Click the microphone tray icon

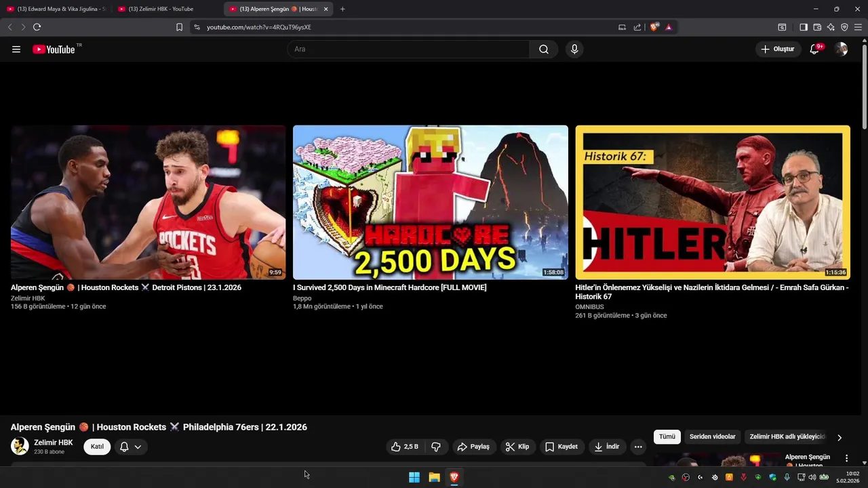[x=787, y=477]
